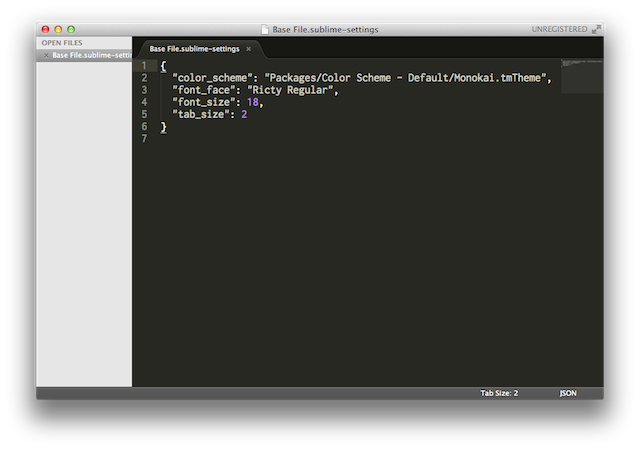Click line number 7 in the gutter
The image size is (640, 450).
pos(145,139)
